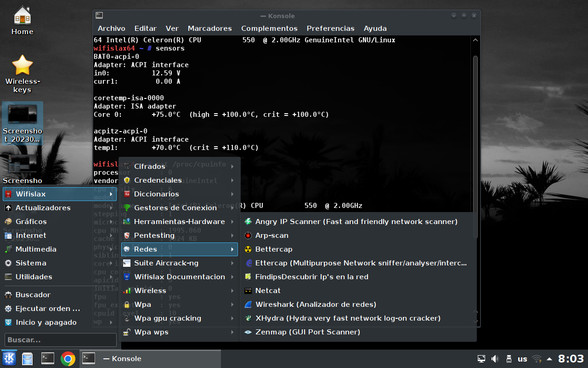Click the Multimedia music note icon
Screen dimensions: 588x368
(x=8, y=249)
